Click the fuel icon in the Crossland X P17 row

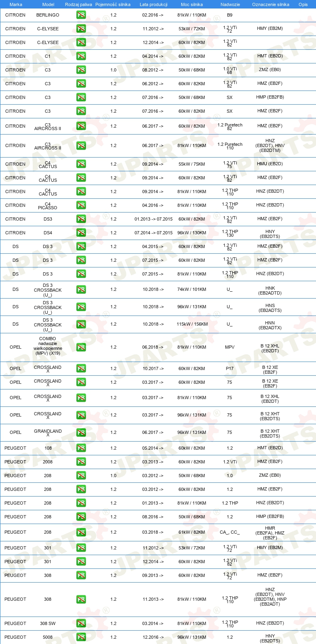tap(81, 368)
